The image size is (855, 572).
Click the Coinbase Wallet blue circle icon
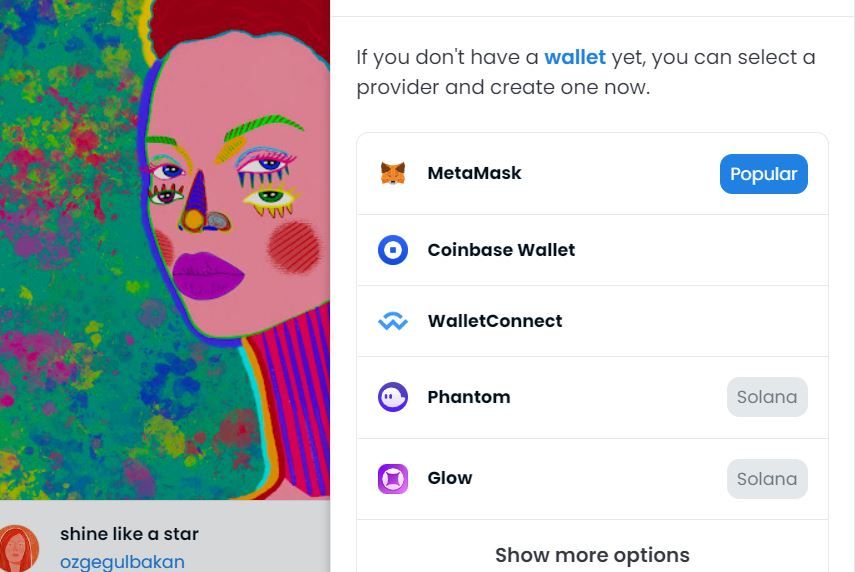pos(393,250)
